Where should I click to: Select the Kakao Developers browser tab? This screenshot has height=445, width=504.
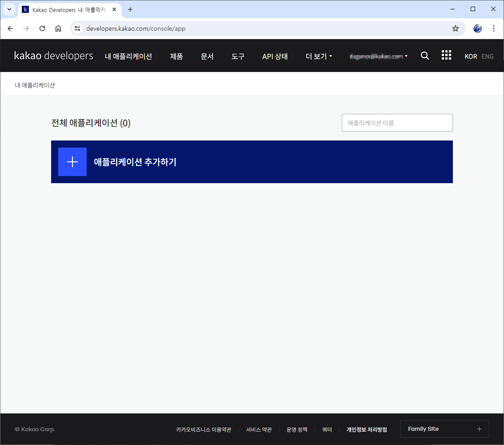[69, 10]
